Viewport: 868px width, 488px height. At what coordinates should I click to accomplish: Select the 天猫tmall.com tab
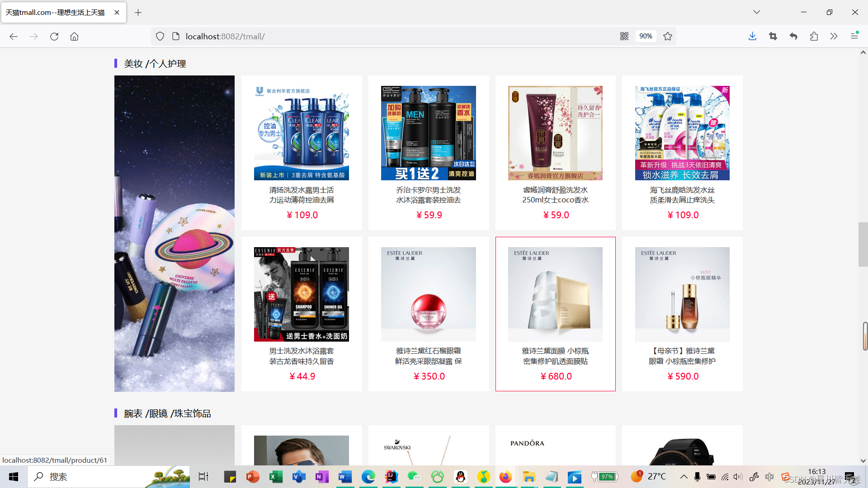(x=64, y=13)
